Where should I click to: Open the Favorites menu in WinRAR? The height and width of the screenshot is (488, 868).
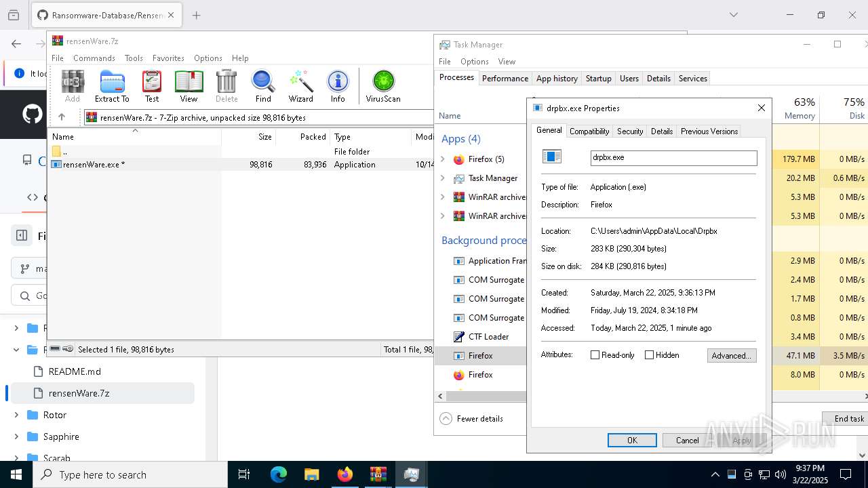[x=168, y=58]
